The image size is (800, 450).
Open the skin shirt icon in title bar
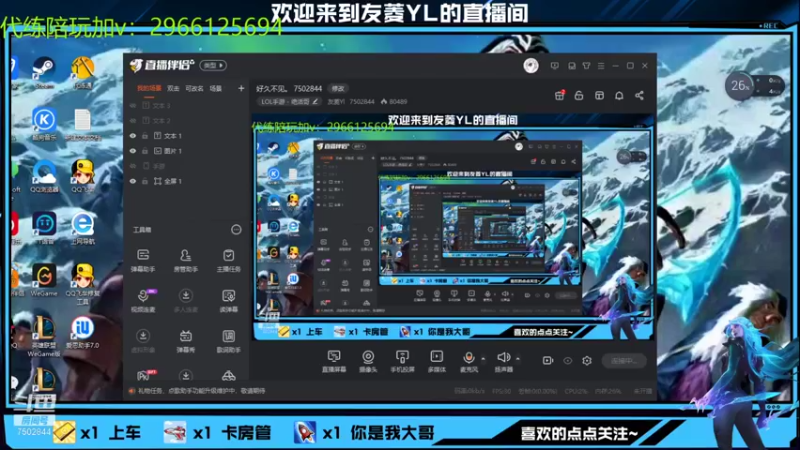tap(586, 66)
